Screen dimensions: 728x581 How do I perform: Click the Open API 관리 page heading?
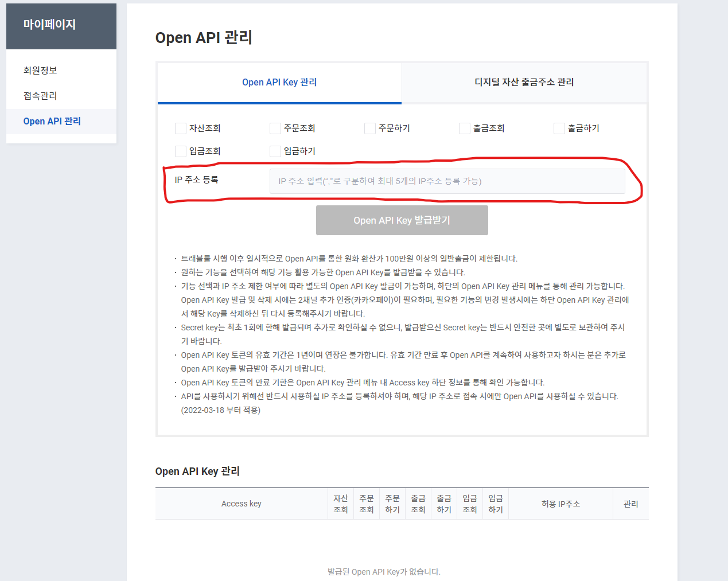(204, 38)
